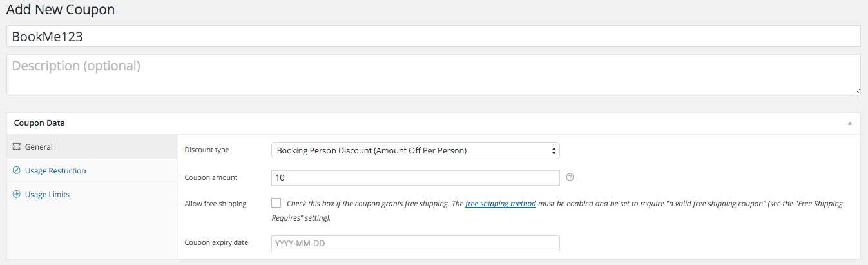Click the Usage Limits icon

(17, 195)
